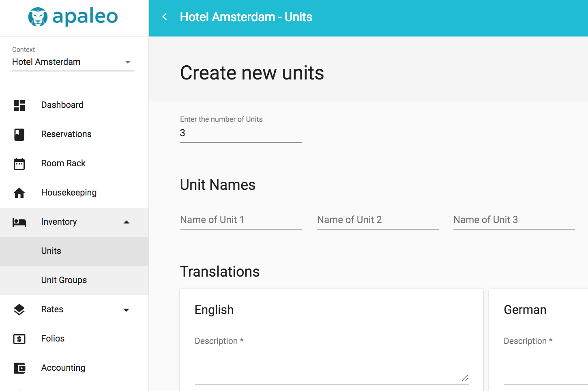
Task: Click the English card title
Action: coord(214,310)
